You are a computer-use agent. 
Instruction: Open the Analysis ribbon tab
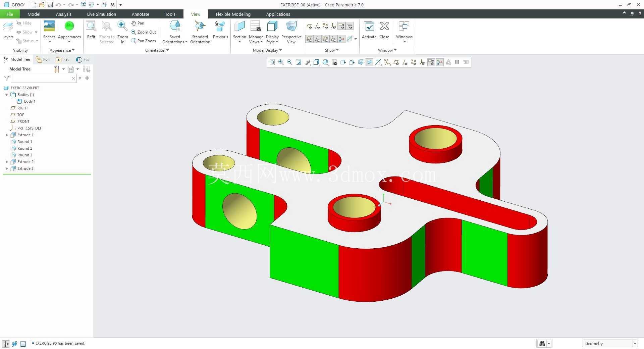[x=63, y=14]
